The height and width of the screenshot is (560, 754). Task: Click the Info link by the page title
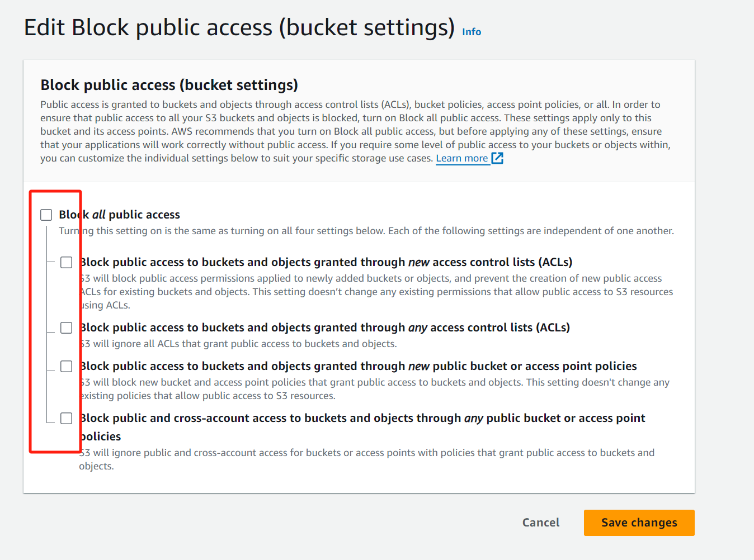(x=471, y=32)
